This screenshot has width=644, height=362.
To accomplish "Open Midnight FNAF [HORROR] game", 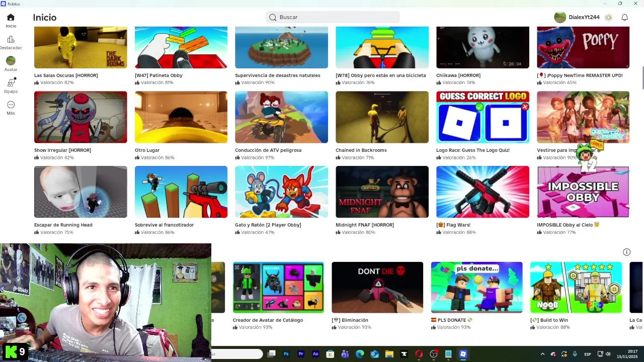I will click(x=382, y=192).
